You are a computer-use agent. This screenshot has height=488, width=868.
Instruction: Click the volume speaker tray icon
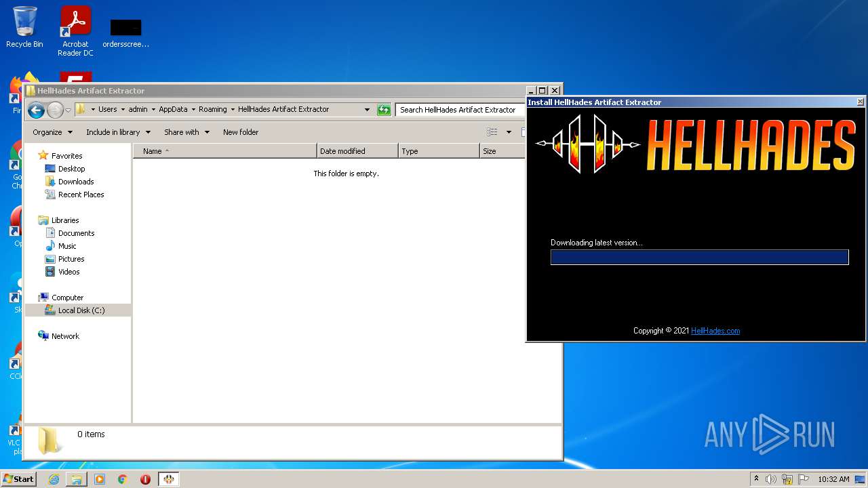tap(771, 479)
